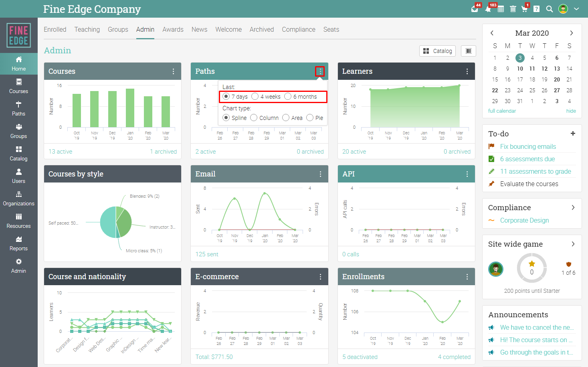Add a new To-do item with plus icon
The width and height of the screenshot is (588, 367).
click(x=573, y=134)
